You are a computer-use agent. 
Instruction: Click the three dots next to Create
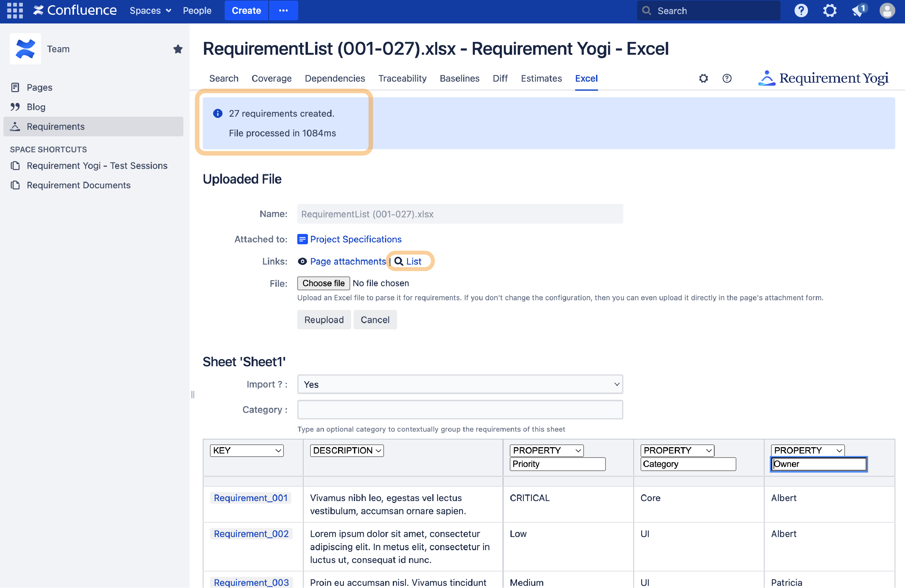click(283, 10)
